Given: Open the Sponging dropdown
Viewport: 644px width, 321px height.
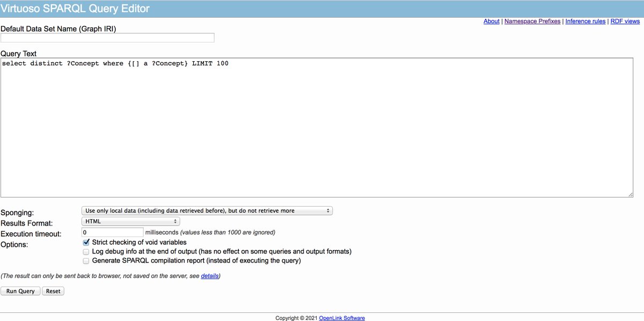Looking at the screenshot, I should pyautogui.click(x=207, y=210).
